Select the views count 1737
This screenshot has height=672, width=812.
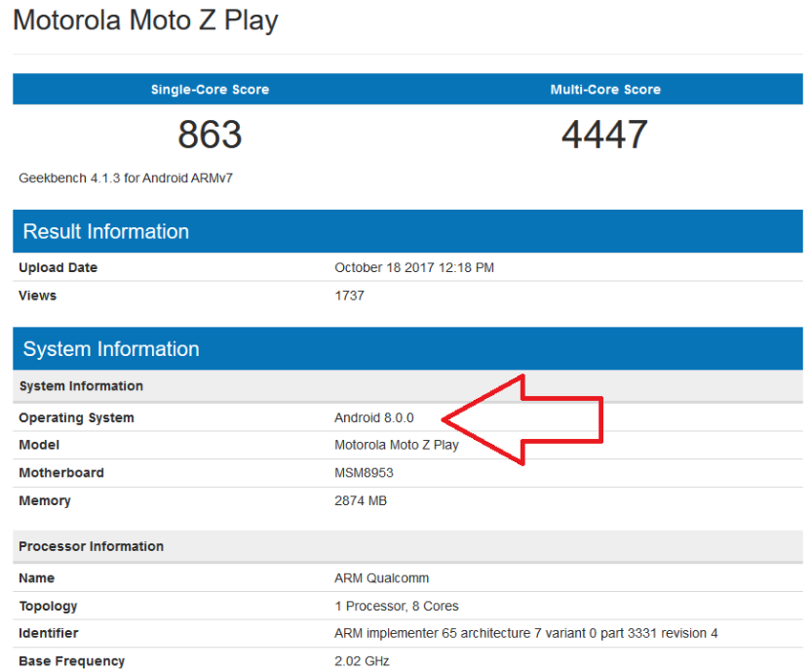pyautogui.click(x=350, y=296)
